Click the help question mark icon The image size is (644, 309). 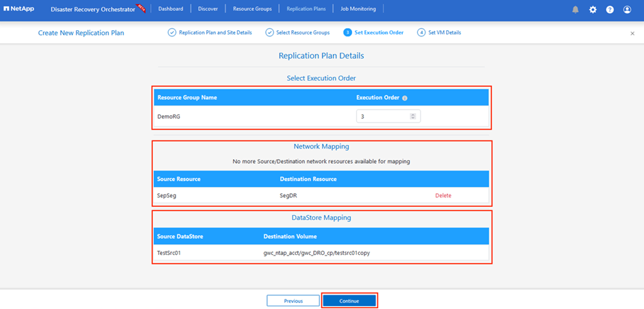tap(610, 10)
